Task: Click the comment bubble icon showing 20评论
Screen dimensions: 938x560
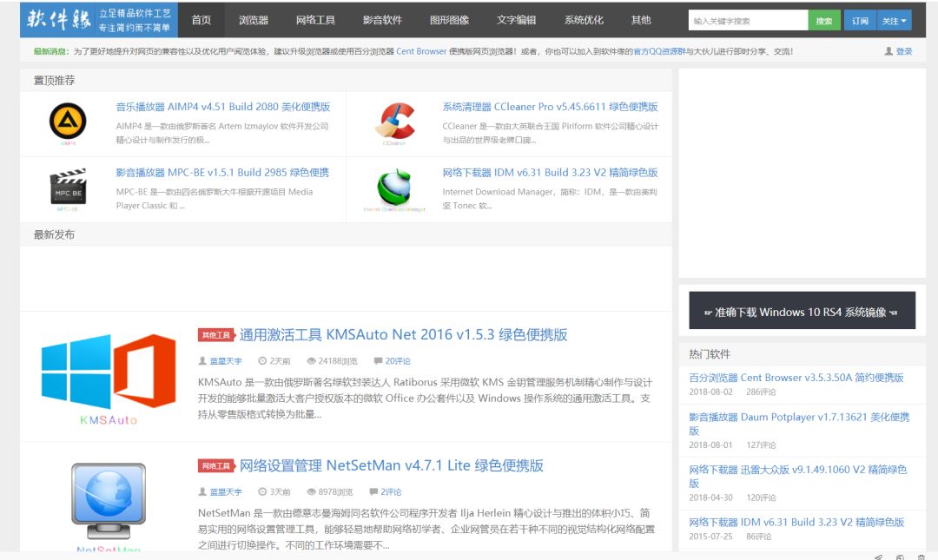Action: tap(380, 359)
